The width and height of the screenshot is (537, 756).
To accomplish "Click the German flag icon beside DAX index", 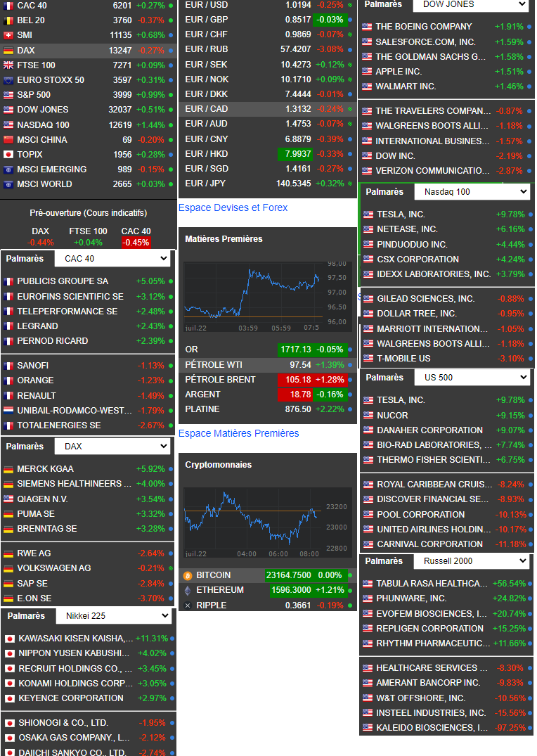I will coord(8,50).
